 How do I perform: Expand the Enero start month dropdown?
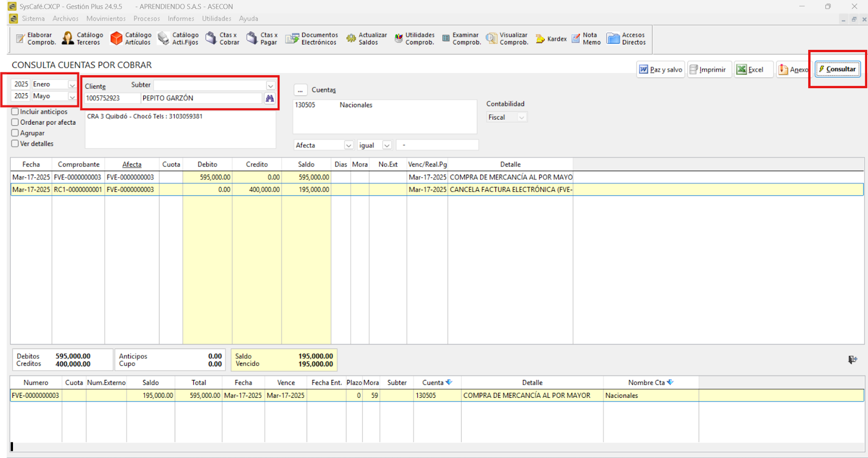pos(72,85)
